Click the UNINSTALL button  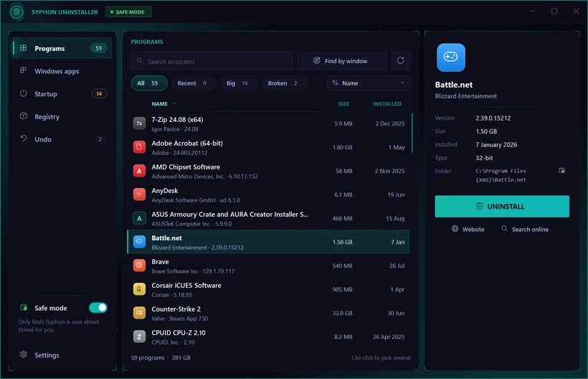(x=502, y=207)
